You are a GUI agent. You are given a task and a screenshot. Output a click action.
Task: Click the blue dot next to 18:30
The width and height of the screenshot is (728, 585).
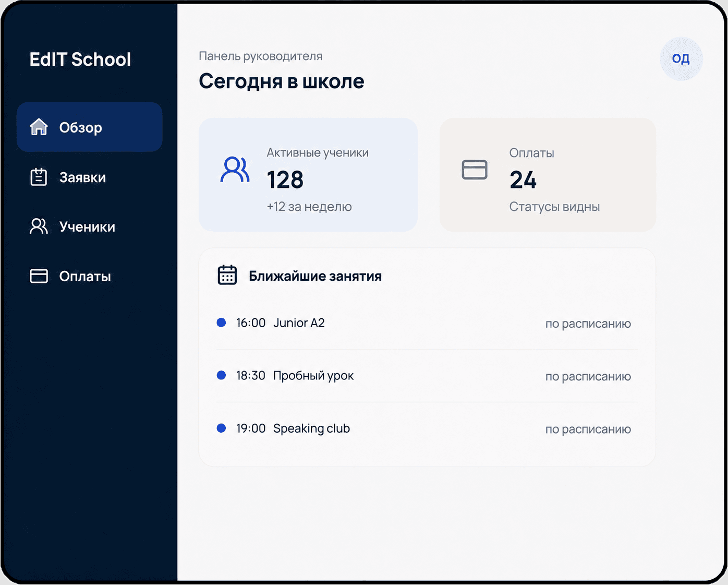221,375
